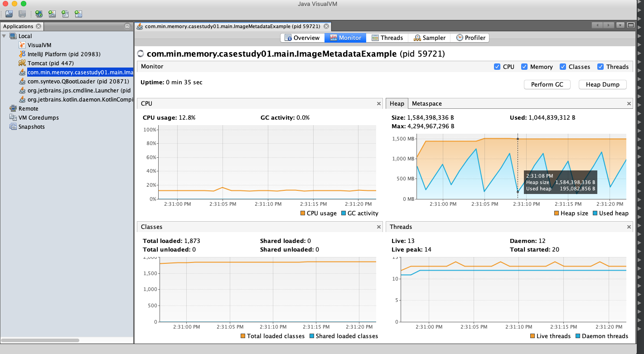Open a snapshot with the Load icon

9,14
